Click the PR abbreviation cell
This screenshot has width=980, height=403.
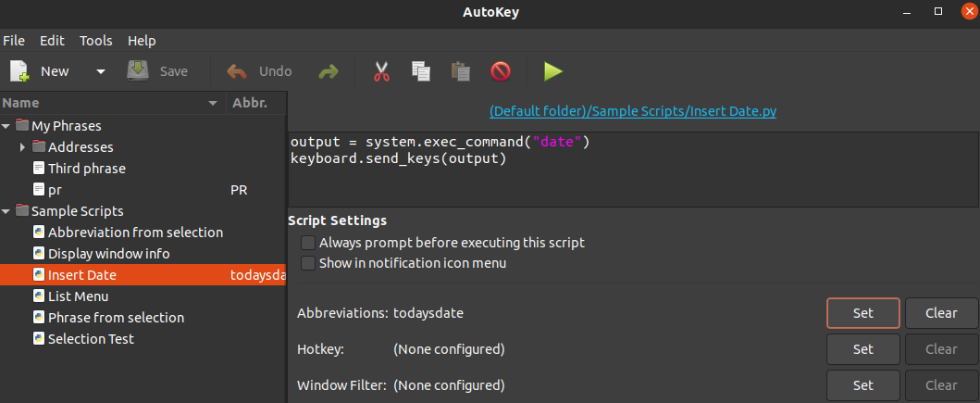point(239,190)
